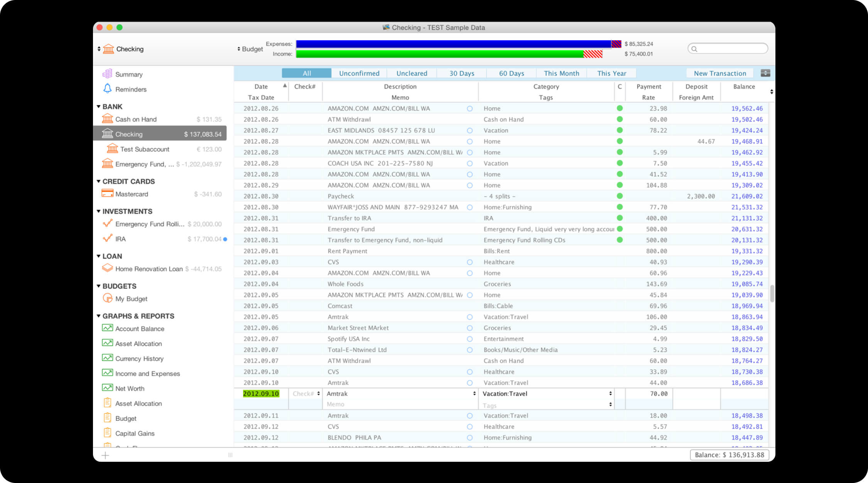Open the Capital Gains report icon
The image size is (868, 483).
coord(107,433)
